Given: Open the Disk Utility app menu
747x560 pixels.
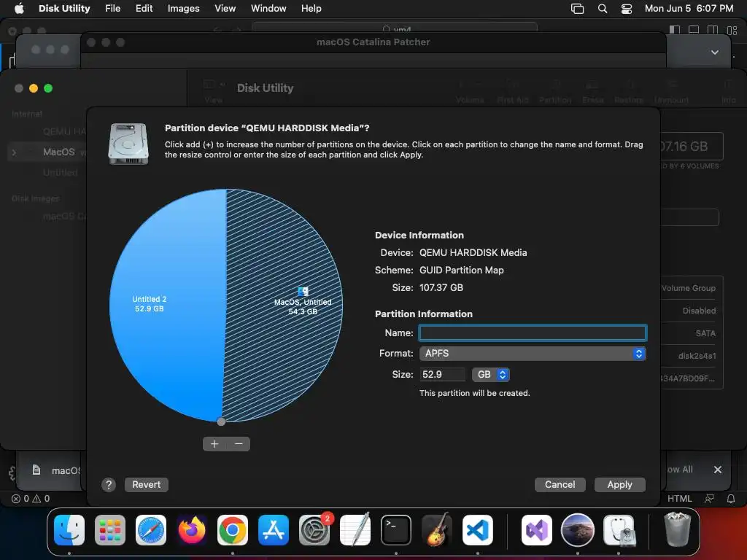Looking at the screenshot, I should (x=64, y=8).
